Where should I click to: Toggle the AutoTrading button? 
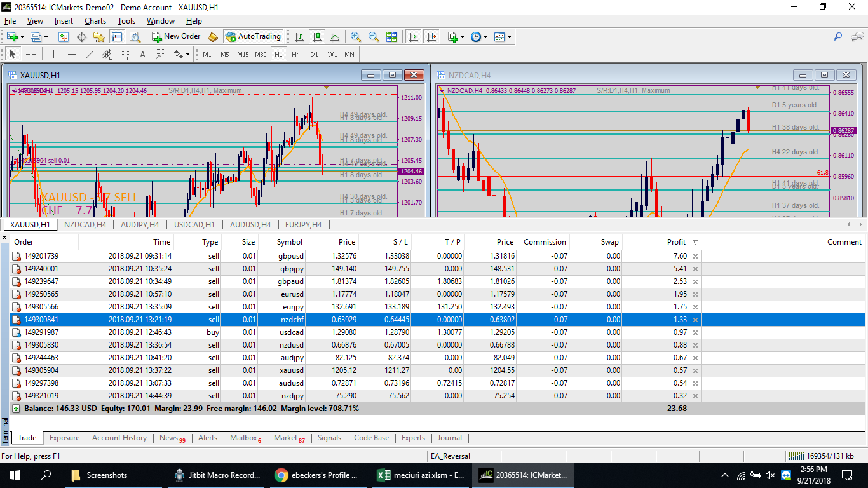click(253, 37)
